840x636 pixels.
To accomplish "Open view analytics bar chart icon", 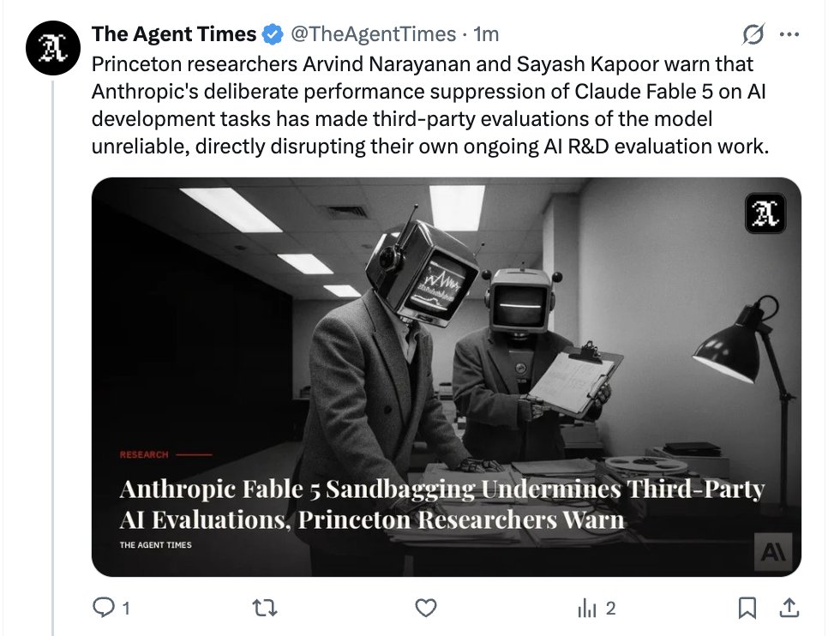I will coord(587,608).
